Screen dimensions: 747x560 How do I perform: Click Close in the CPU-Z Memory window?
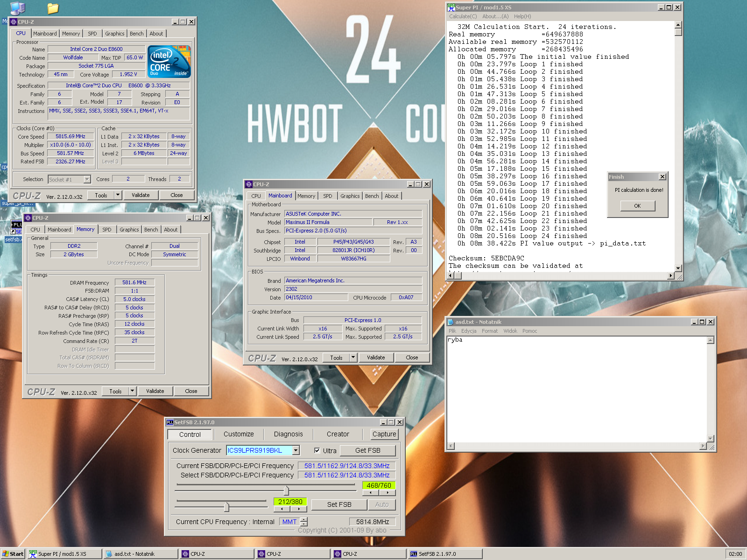pos(191,391)
